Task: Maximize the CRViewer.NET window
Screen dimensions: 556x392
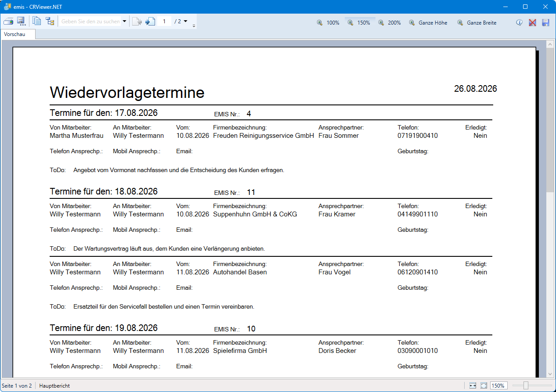Action: click(525, 7)
